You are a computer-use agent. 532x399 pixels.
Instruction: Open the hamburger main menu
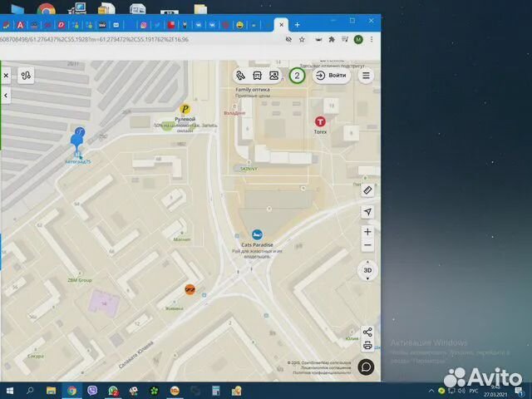point(366,75)
